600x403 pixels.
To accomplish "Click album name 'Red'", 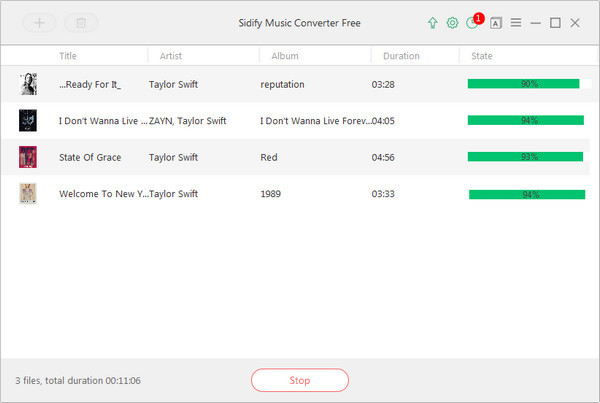I will [269, 157].
